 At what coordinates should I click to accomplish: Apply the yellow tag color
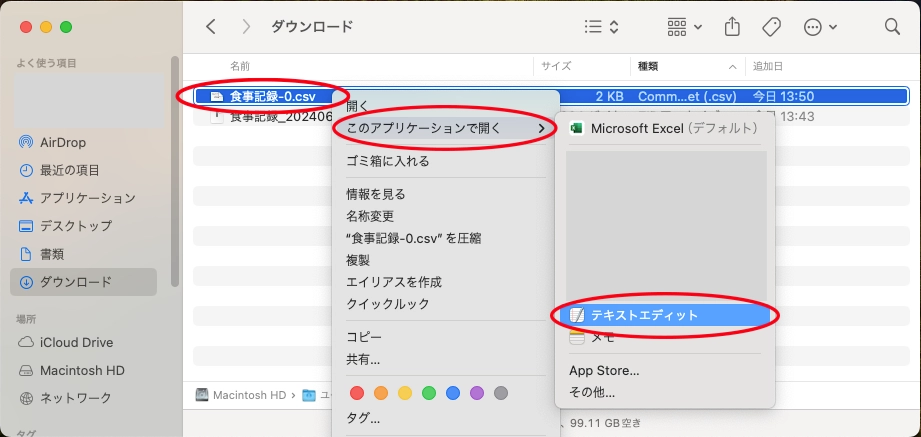[x=405, y=393]
